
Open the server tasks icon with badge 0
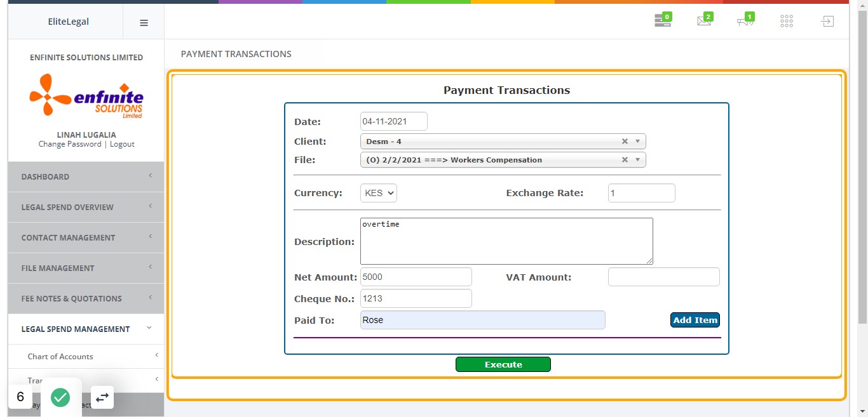coord(663,20)
